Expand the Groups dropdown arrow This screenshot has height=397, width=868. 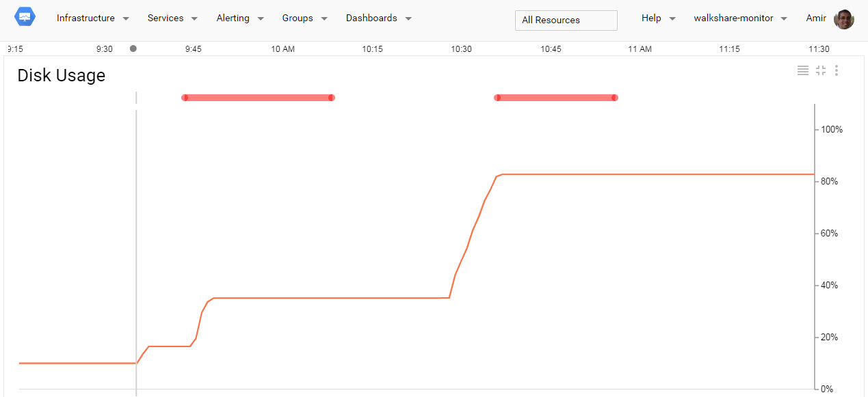324,19
